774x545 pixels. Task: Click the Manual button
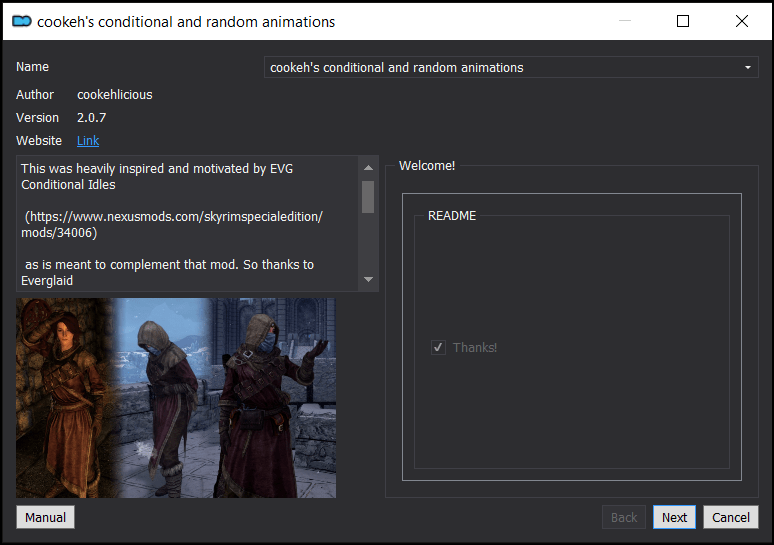[45, 517]
